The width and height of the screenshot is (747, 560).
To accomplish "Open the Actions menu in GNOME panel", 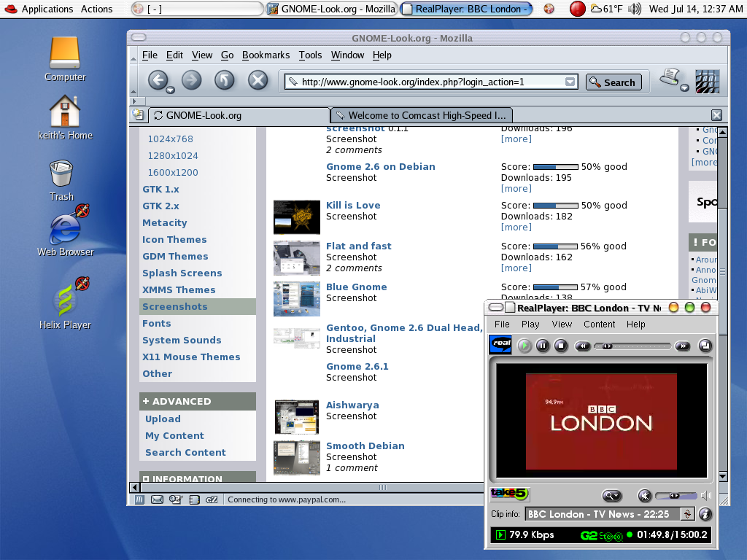I will tap(97, 9).
